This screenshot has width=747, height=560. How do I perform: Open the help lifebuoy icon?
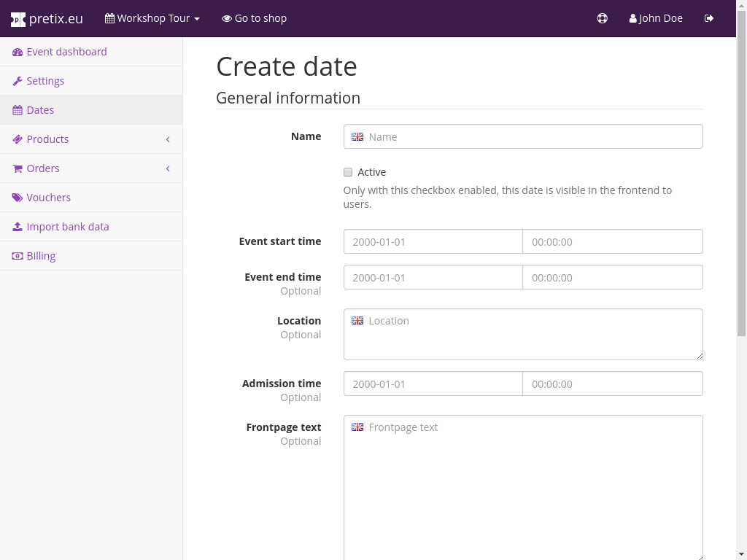(602, 18)
